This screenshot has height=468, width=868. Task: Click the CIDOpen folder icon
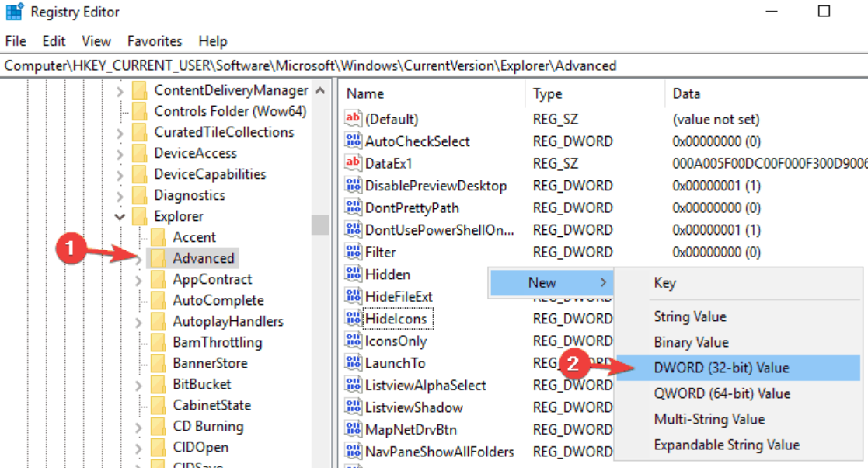tap(159, 448)
